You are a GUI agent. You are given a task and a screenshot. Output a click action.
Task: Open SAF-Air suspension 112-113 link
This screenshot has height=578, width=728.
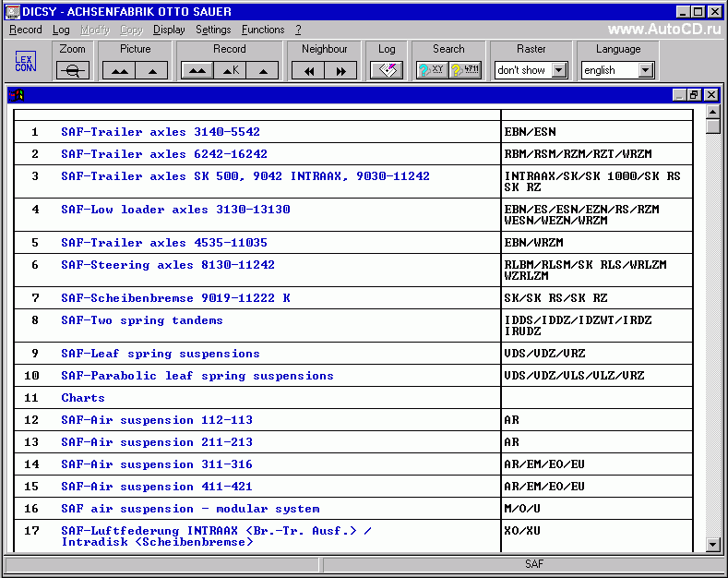coord(157,420)
